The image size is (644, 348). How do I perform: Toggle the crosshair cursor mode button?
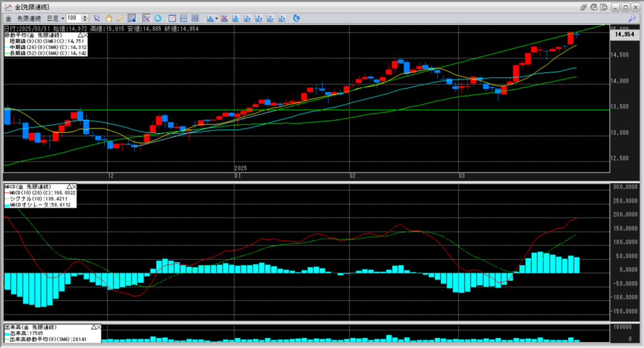[146, 18]
